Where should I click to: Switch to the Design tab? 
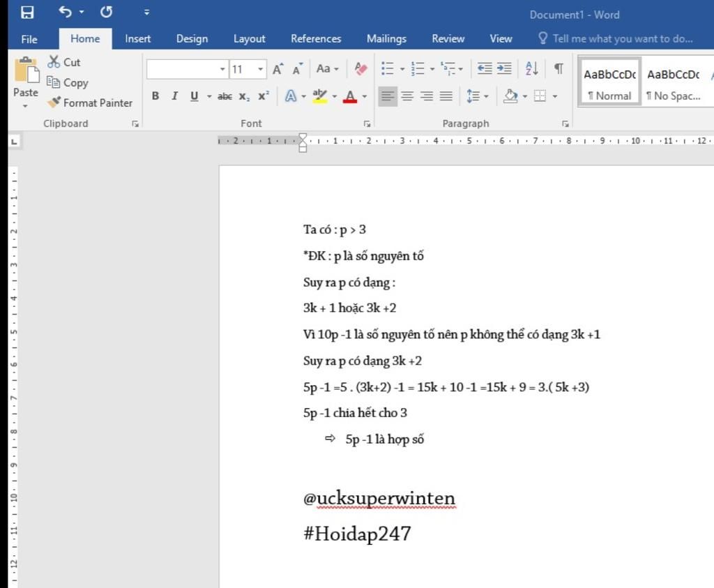192,39
